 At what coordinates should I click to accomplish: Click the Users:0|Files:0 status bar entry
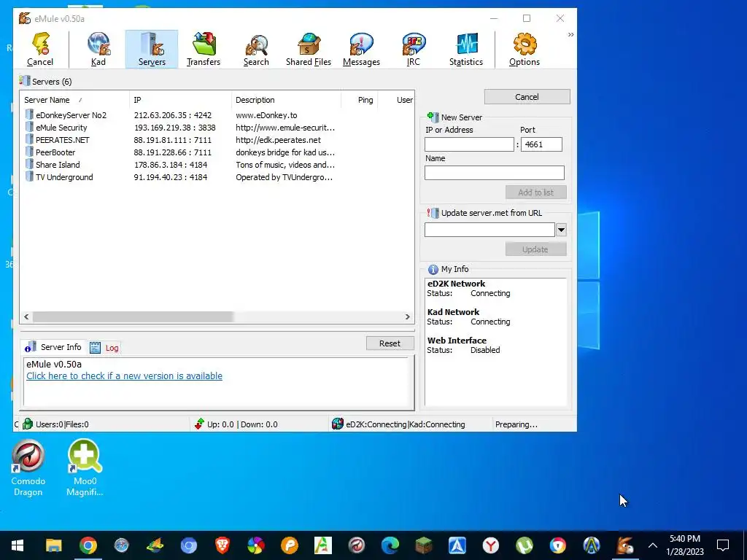62,424
